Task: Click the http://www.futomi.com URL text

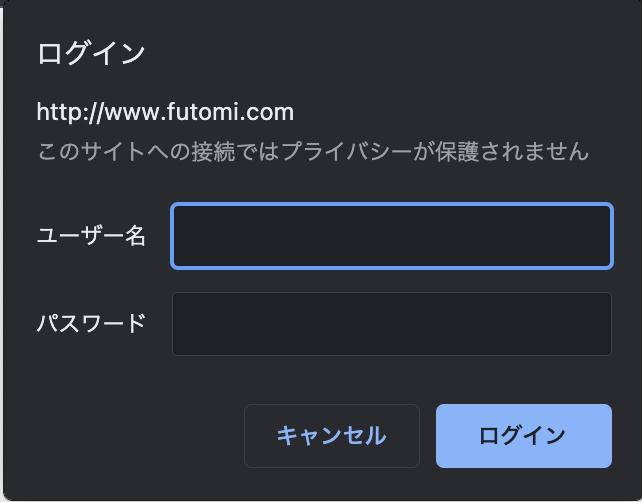Action: click(x=165, y=112)
